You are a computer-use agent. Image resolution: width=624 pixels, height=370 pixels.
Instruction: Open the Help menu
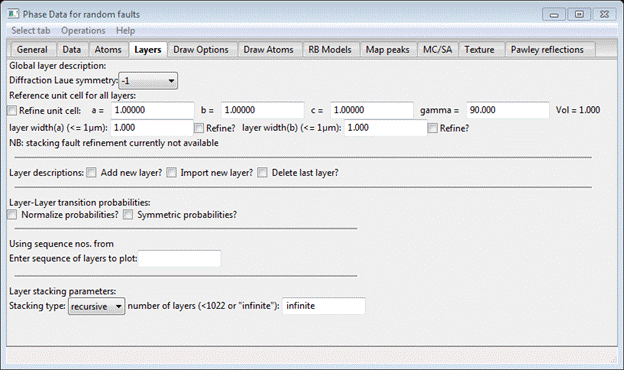(125, 31)
